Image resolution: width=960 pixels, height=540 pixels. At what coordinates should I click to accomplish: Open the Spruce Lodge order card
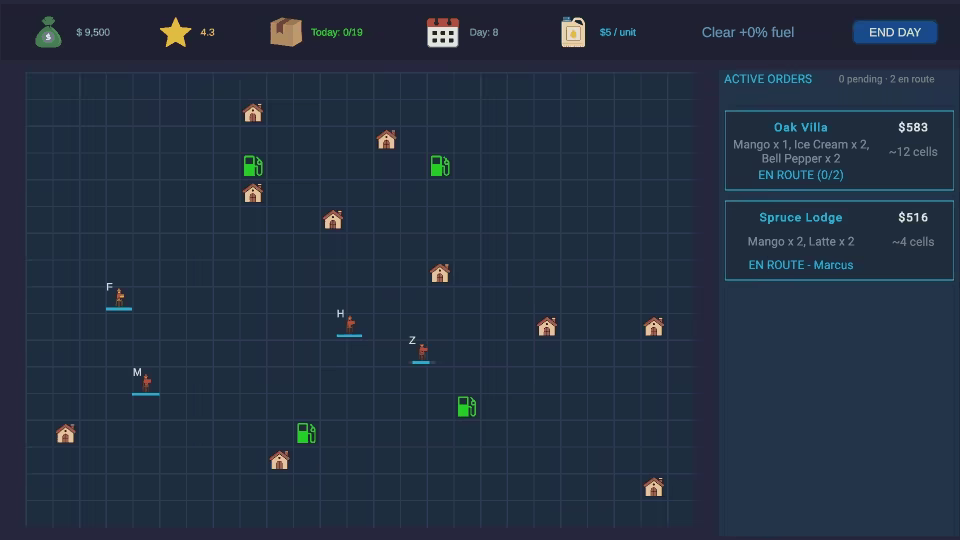pos(839,241)
